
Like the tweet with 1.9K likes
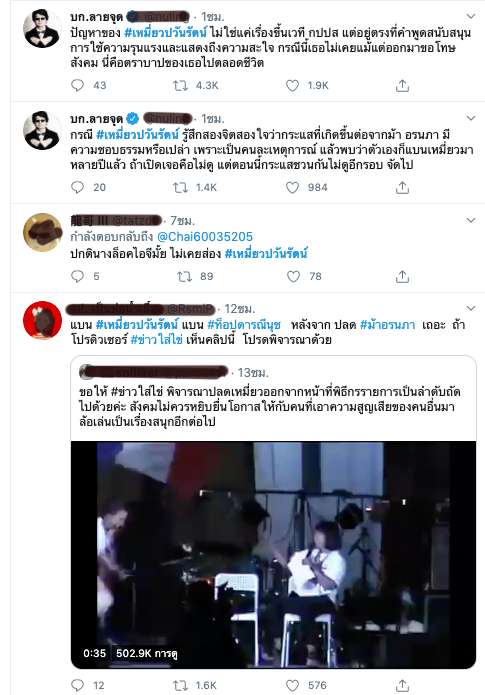coord(292,85)
